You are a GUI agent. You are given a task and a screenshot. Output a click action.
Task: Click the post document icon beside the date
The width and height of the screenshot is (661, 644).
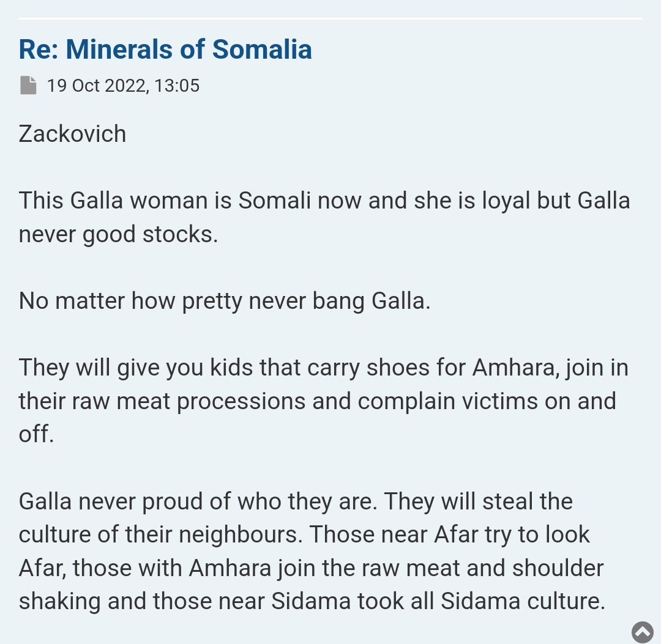pyautogui.click(x=28, y=85)
